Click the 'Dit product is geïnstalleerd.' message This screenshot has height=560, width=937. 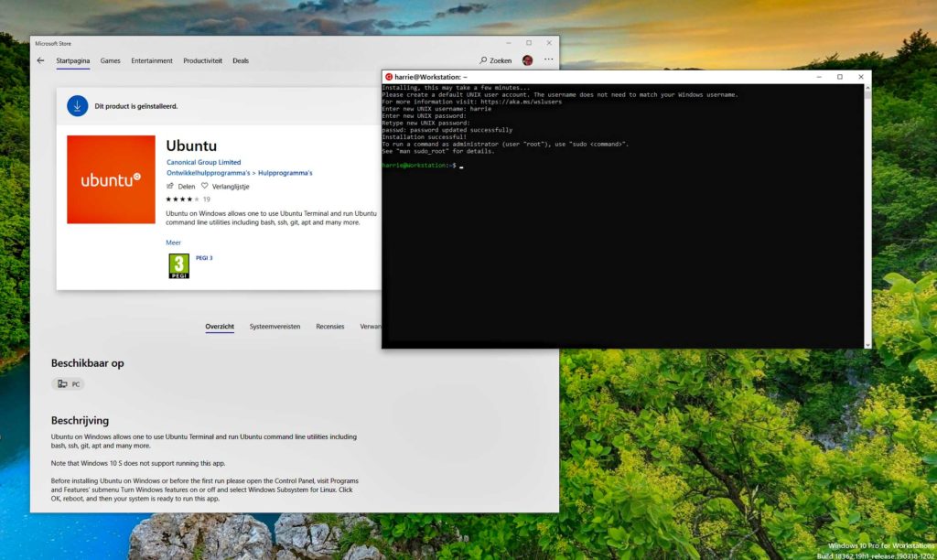coord(136,106)
